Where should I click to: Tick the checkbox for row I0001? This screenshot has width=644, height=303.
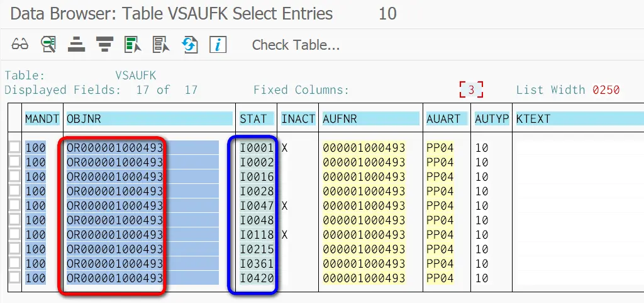(15, 147)
